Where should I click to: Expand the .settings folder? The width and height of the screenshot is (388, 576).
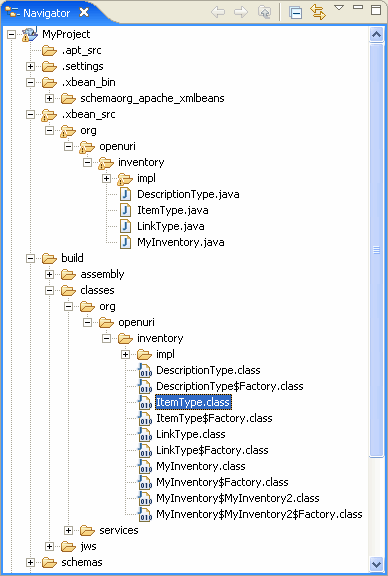(x=30, y=66)
